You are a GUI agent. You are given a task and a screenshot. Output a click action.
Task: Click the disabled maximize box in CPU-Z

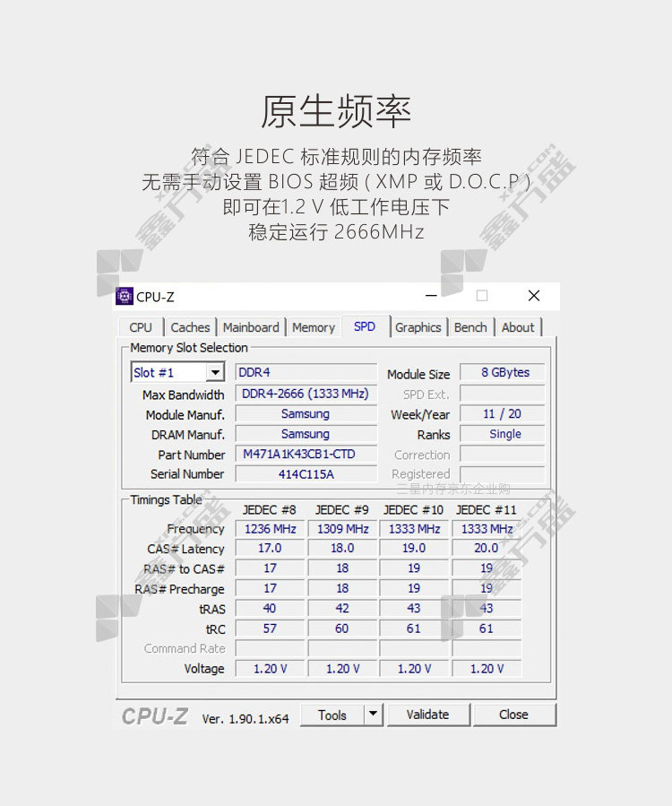[482, 296]
